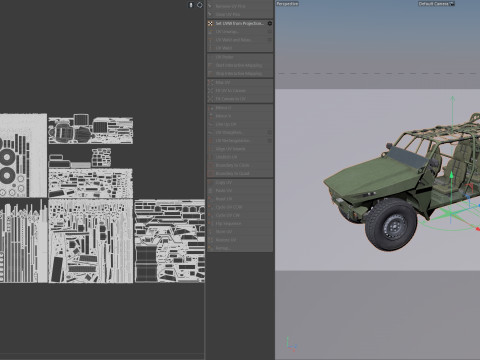Select the vehicle's front wheel in viewport
480x360 pixels.
391,224
